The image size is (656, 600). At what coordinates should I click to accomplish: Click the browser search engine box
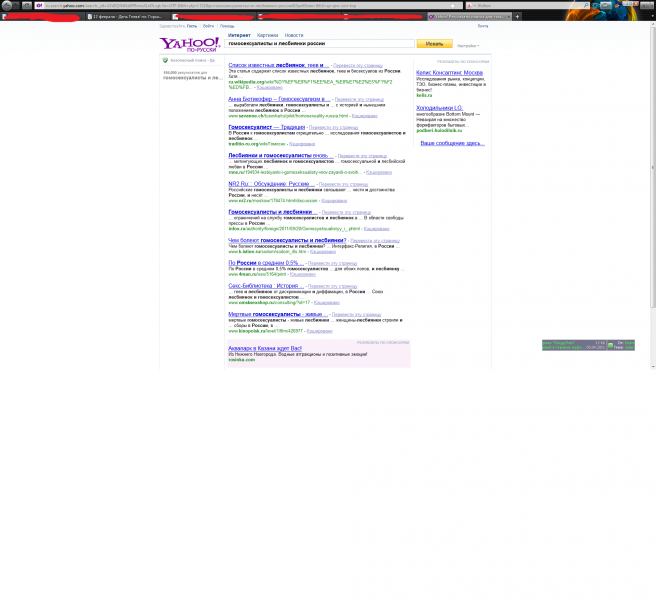click(x=530, y=5)
